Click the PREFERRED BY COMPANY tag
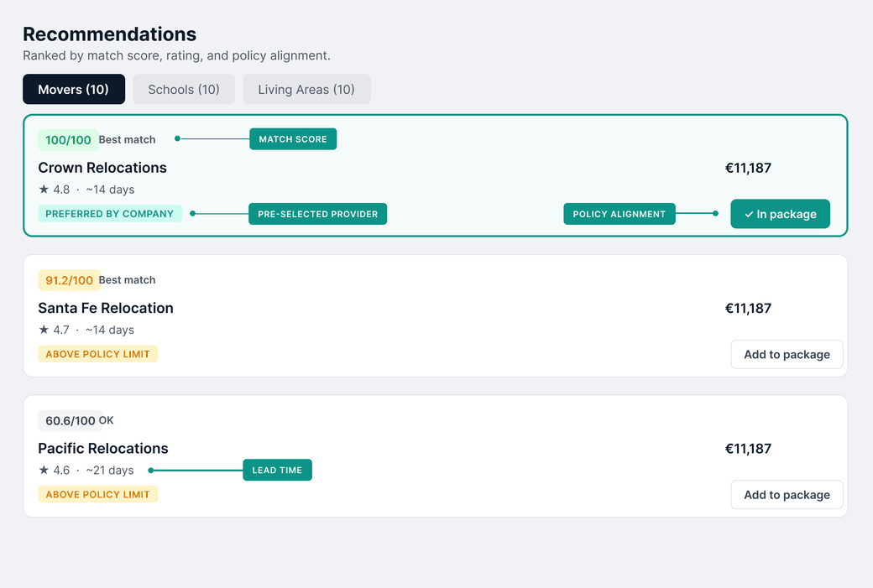The height and width of the screenshot is (588, 873). coord(110,214)
